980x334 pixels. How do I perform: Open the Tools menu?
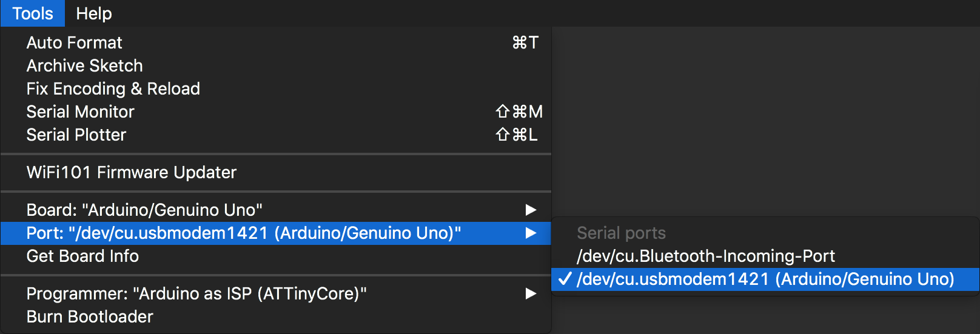click(33, 13)
